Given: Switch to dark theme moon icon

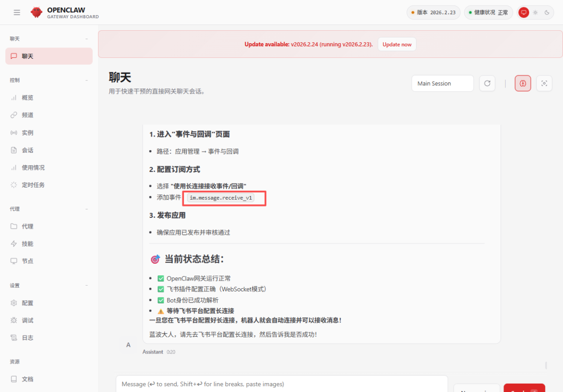Looking at the screenshot, I should (x=547, y=13).
